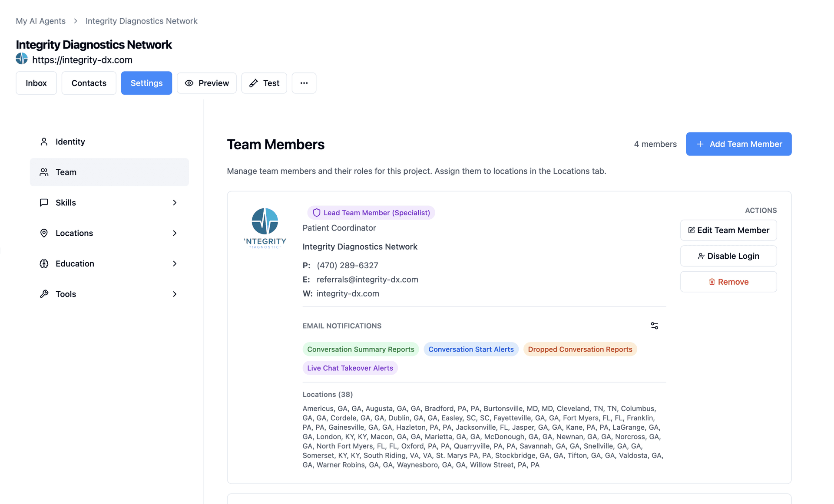
Task: Expand the Tools section chevron
Action: (x=175, y=294)
